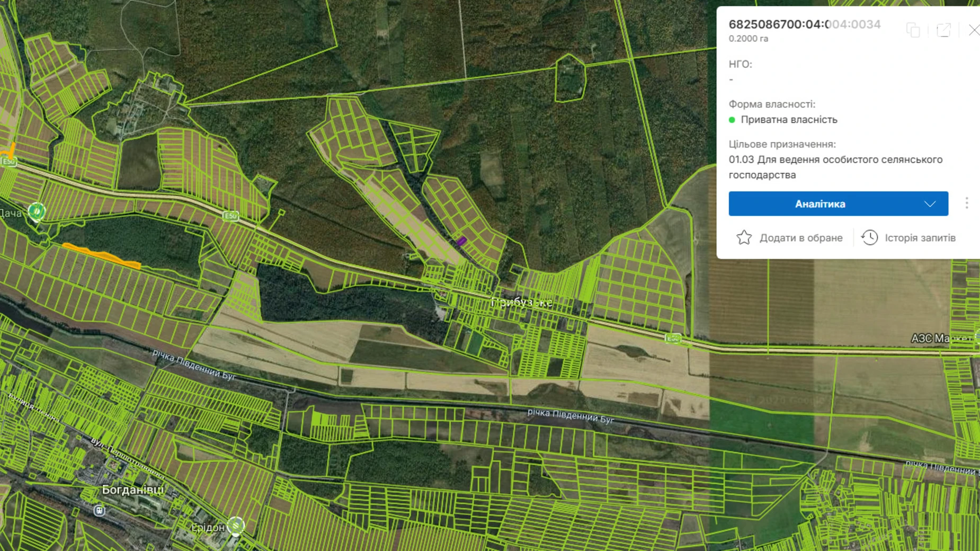Copy the cadastral number with the copy icon
The width and height of the screenshot is (980, 551).
[913, 30]
